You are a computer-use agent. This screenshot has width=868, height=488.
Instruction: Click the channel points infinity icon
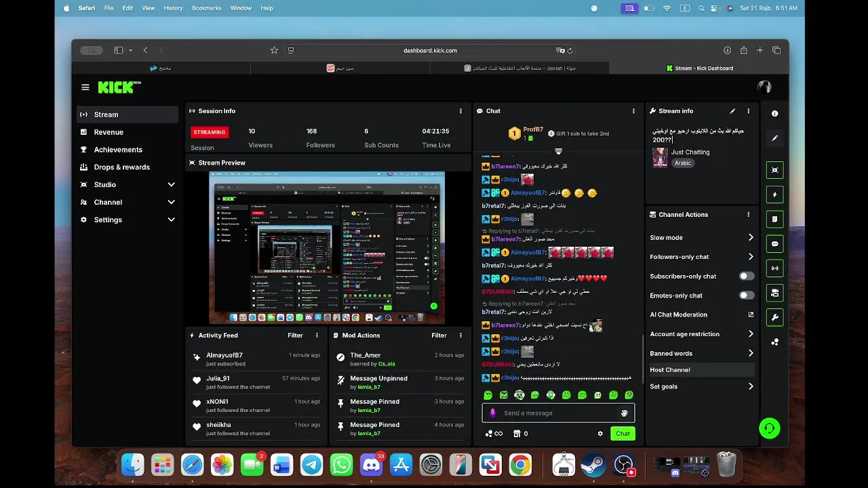[x=494, y=434]
